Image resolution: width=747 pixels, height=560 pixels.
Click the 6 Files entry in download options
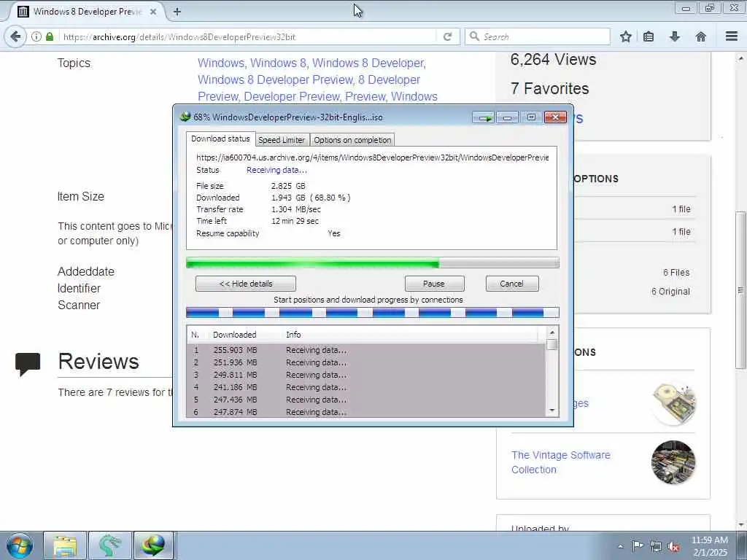coord(676,273)
